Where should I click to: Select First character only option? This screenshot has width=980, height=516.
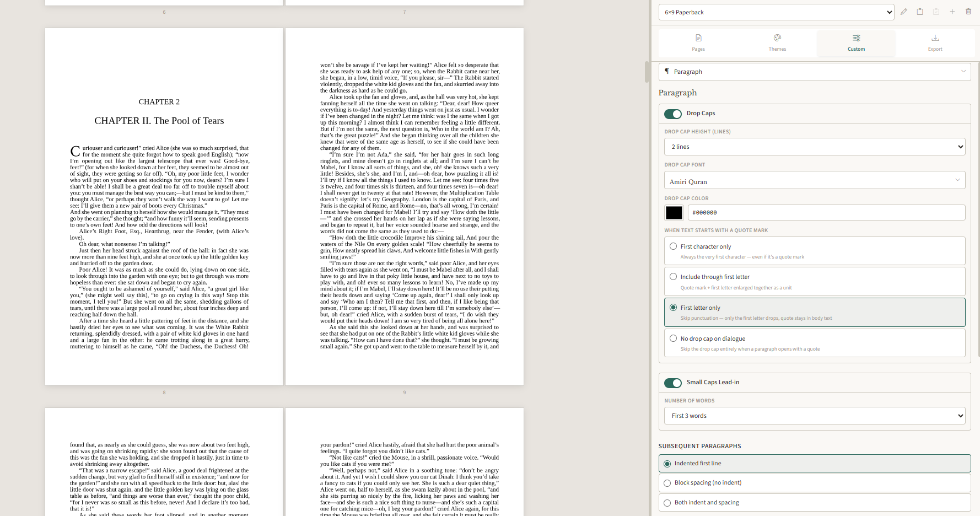pyautogui.click(x=815, y=251)
